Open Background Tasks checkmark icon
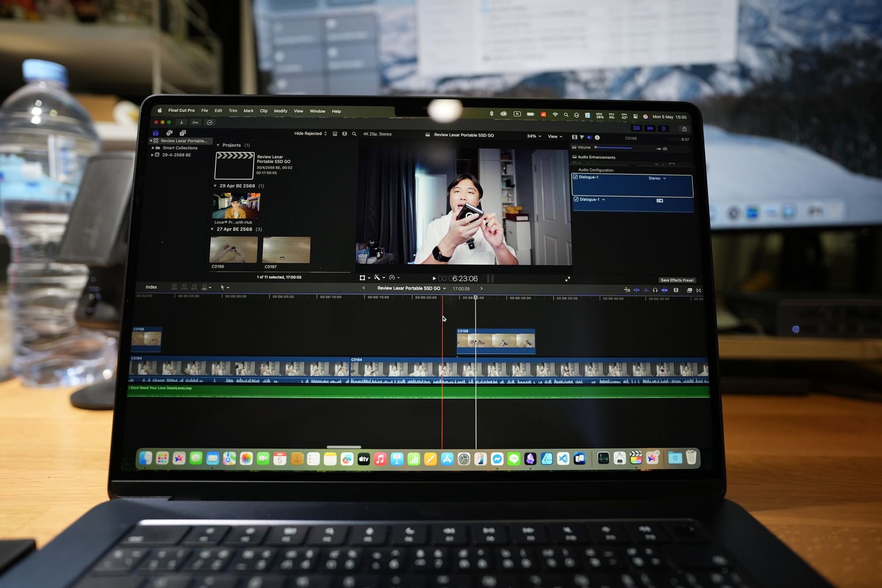This screenshot has width=882, height=588. point(210,123)
